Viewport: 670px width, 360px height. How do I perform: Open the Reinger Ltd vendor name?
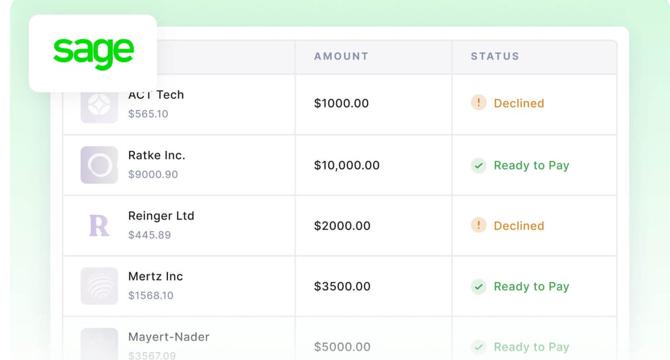pos(161,216)
